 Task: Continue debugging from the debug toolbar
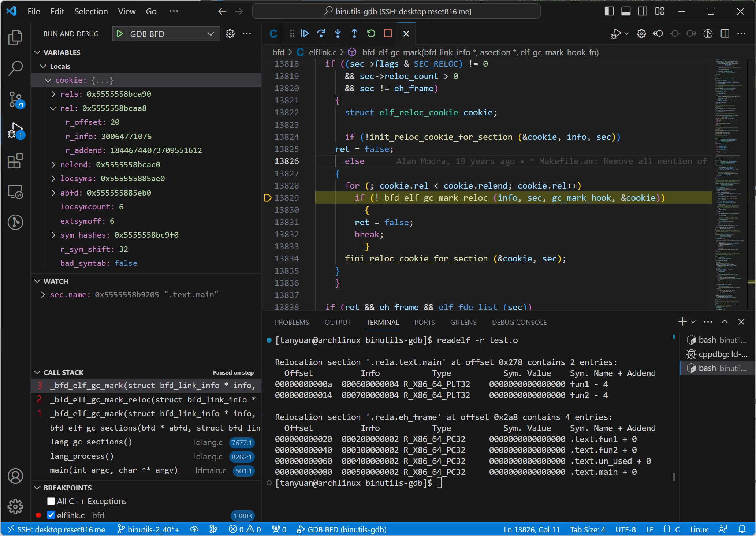tap(305, 34)
